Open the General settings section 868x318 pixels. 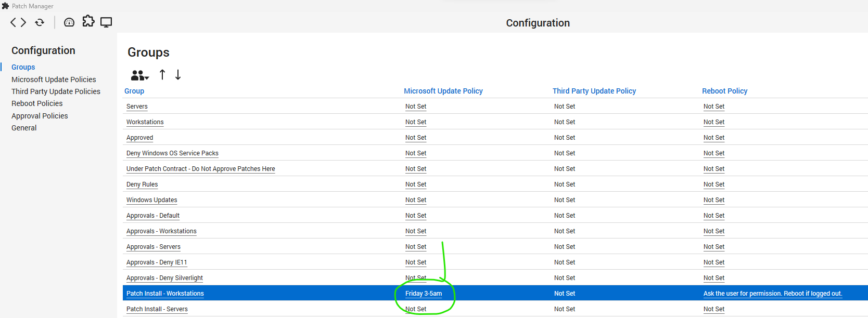pyautogui.click(x=24, y=128)
